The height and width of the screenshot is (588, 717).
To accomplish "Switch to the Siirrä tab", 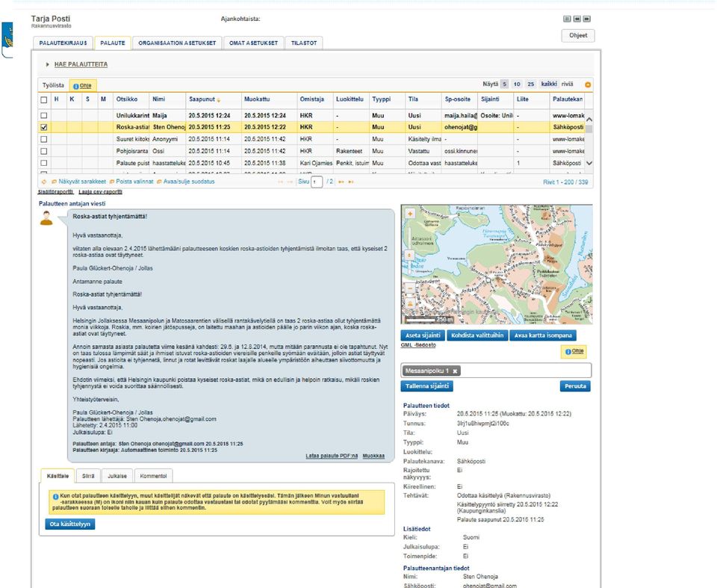I will tap(88, 476).
